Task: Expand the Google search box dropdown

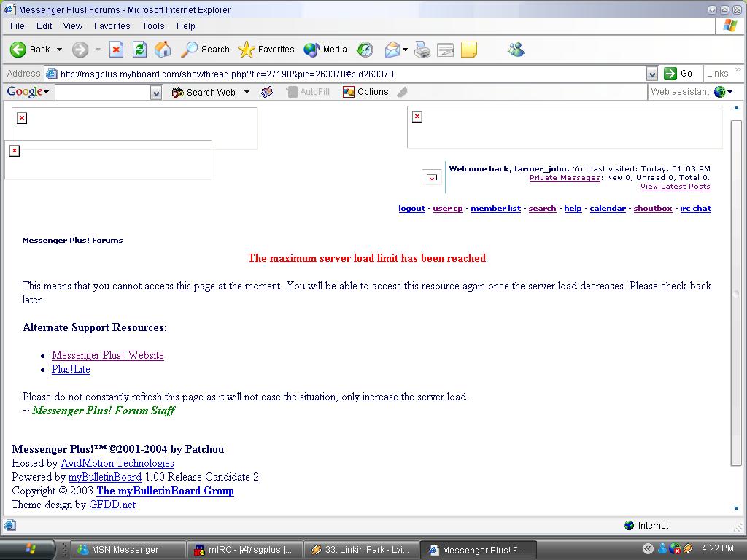Action: tap(156, 93)
